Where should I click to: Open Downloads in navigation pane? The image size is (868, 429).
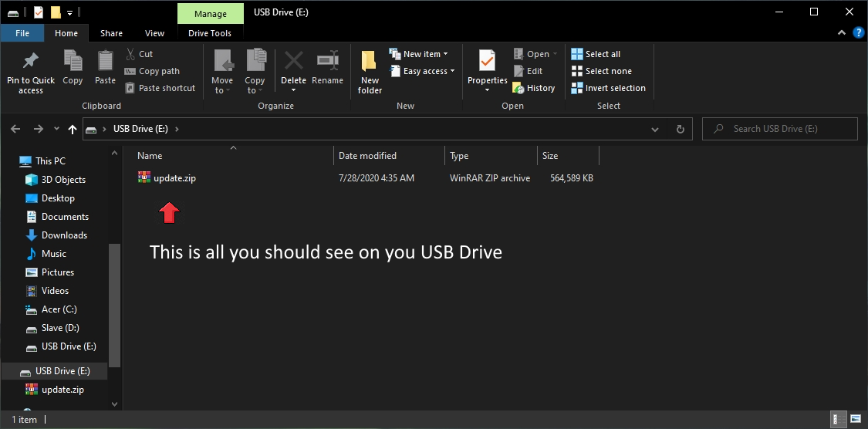pos(56,235)
